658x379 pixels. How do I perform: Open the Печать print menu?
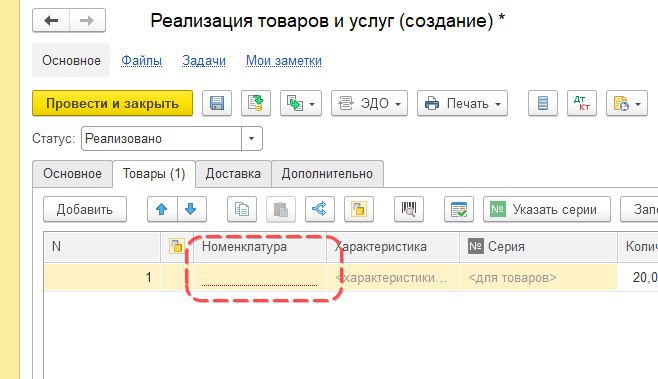[x=462, y=103]
